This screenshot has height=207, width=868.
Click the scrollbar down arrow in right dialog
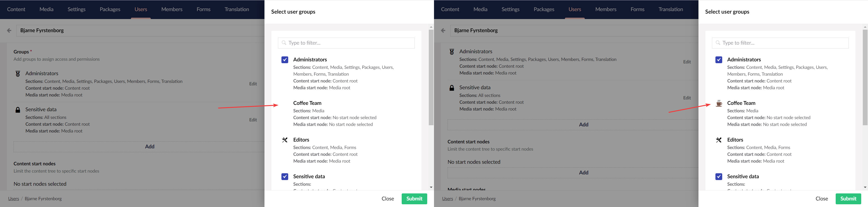[x=865, y=188]
